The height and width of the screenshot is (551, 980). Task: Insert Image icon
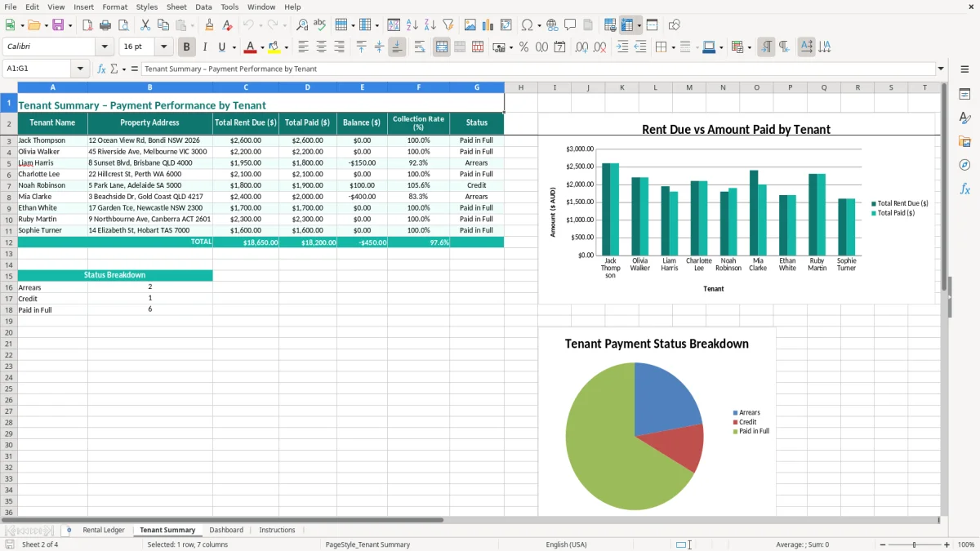pos(470,25)
